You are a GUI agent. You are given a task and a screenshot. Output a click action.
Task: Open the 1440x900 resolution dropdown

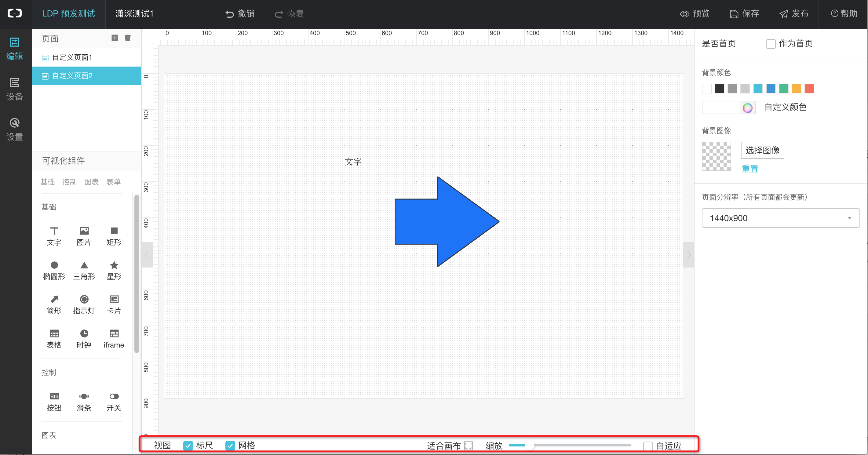(x=780, y=218)
